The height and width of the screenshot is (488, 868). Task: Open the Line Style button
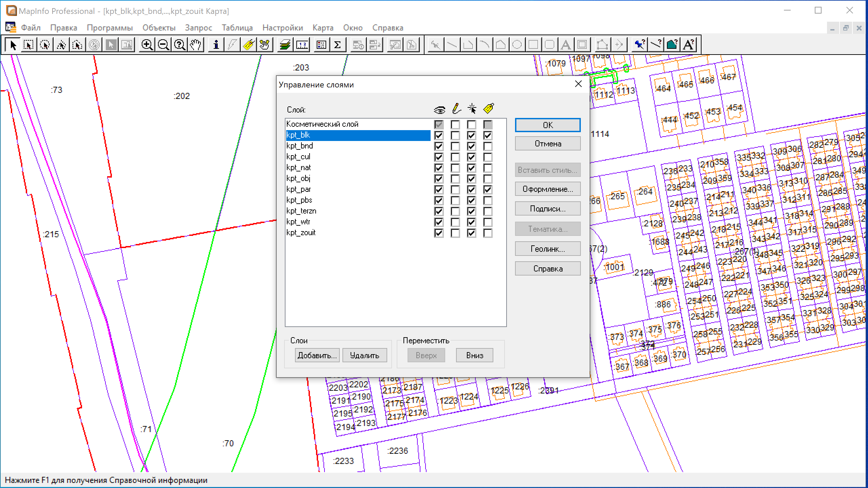click(656, 45)
